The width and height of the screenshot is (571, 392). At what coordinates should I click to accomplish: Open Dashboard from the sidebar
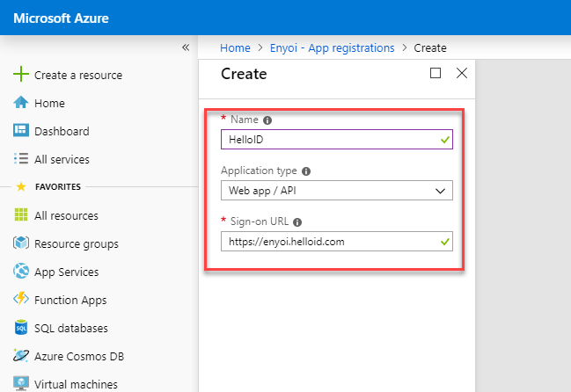(x=62, y=131)
